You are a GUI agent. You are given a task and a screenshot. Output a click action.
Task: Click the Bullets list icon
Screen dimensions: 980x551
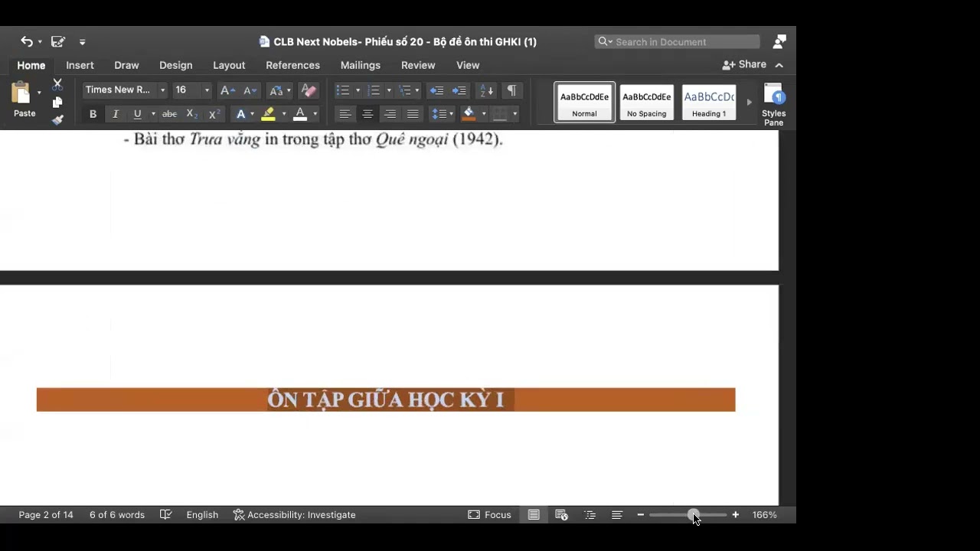343,90
